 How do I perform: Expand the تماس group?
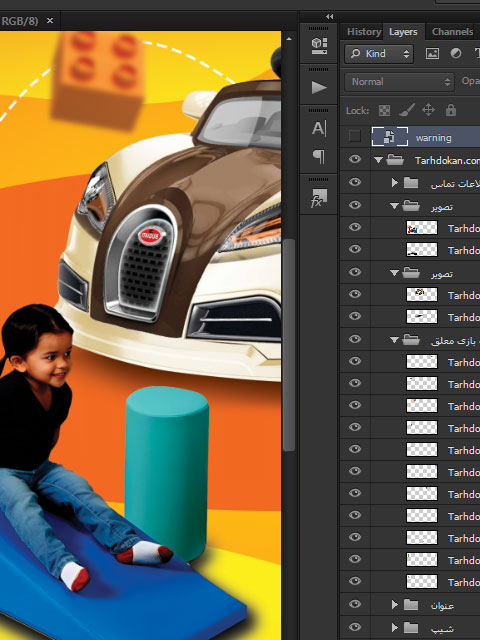tap(394, 182)
